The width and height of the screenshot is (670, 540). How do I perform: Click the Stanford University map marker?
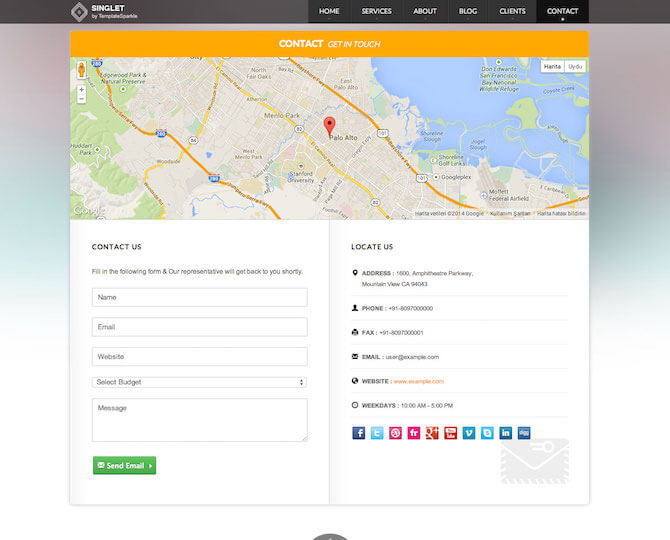[x=301, y=166]
